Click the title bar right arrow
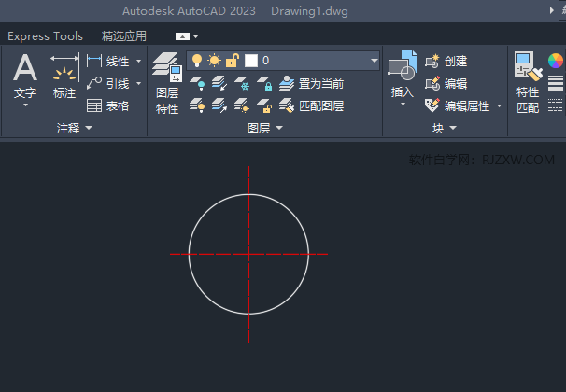566x392 pixels. [x=552, y=10]
